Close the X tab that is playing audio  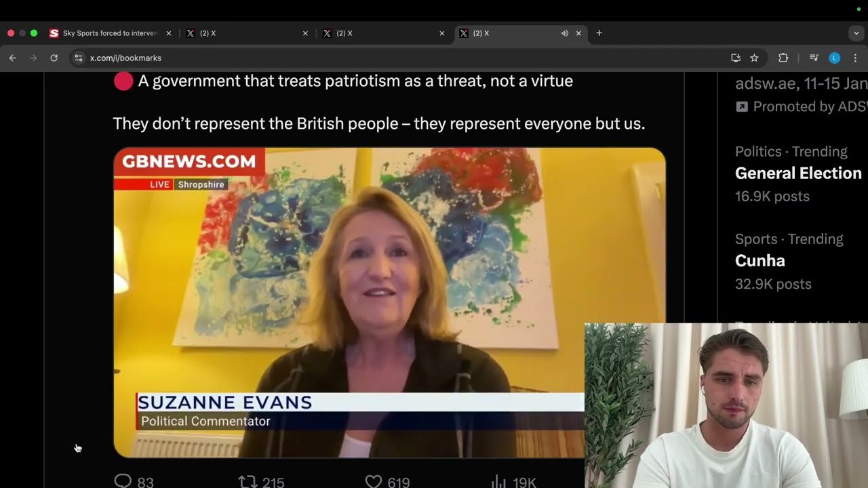click(578, 33)
